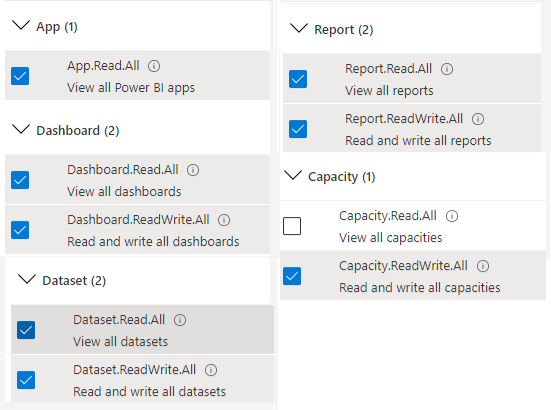Viewport: 551px width, 410px height.
Task: Open info icon beside App.Read.All
Action: [x=154, y=66]
